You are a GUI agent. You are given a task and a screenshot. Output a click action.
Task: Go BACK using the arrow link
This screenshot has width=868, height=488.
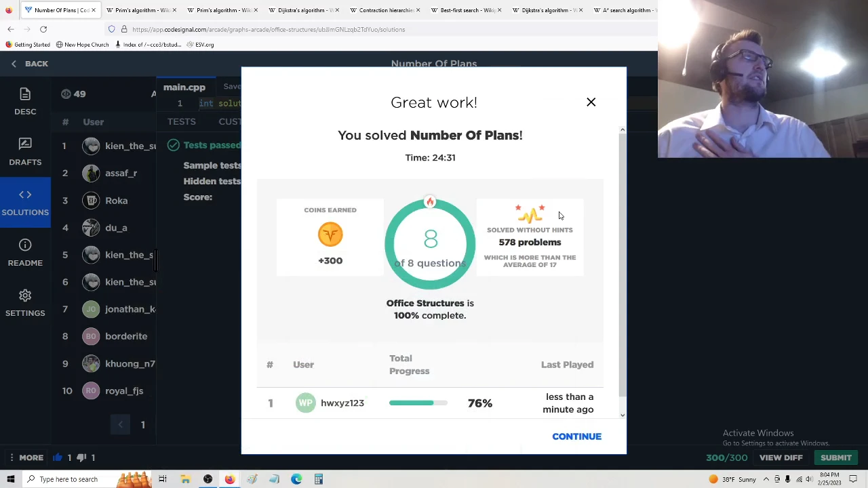point(30,64)
